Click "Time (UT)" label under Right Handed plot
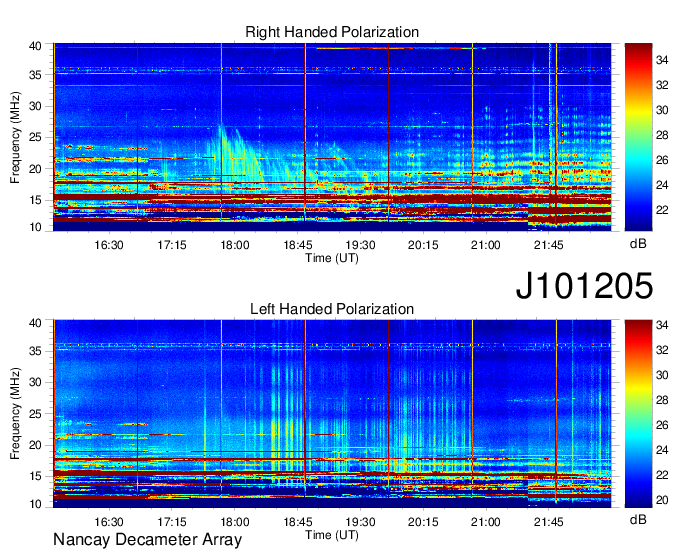Image resolution: width=680 pixels, height=552 pixels. [x=332, y=258]
